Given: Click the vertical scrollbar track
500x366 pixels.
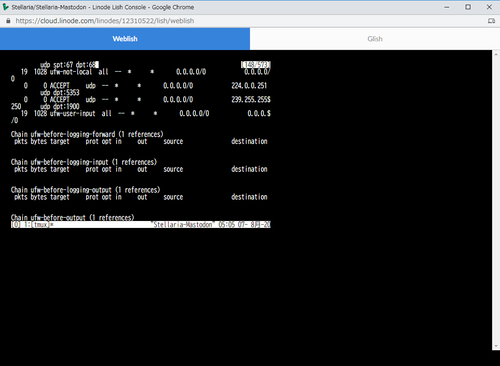Looking at the screenshot, I should pos(496,200).
